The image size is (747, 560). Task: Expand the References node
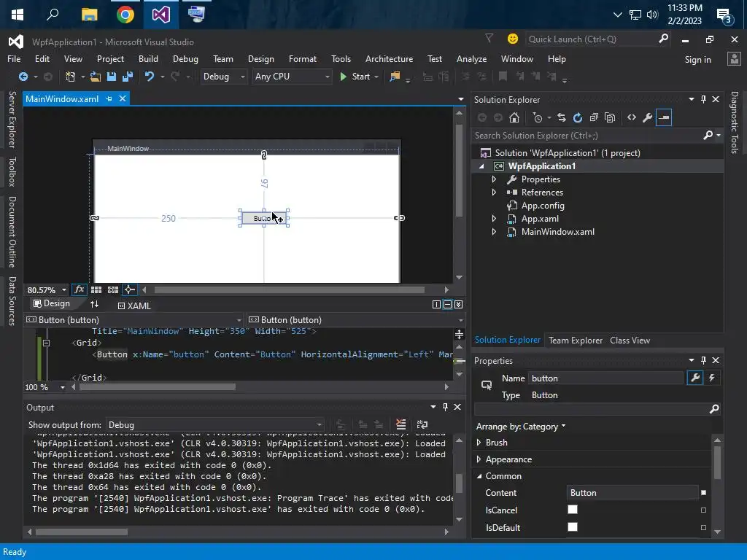pos(494,192)
